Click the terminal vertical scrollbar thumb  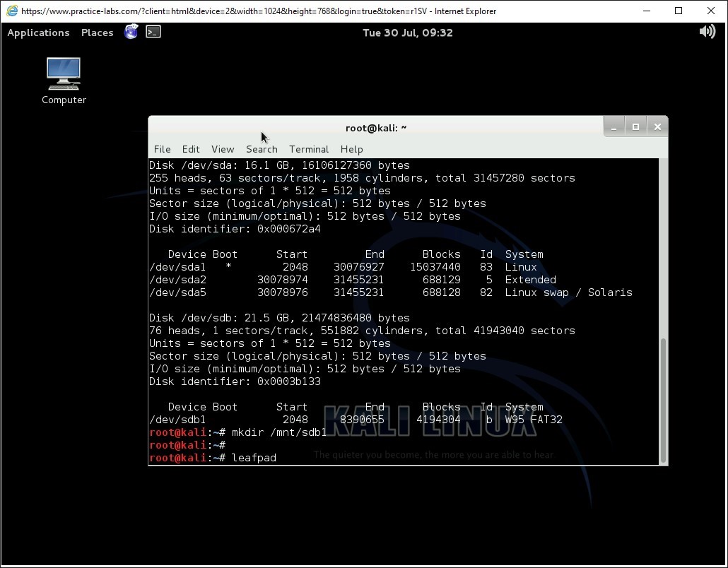point(663,399)
